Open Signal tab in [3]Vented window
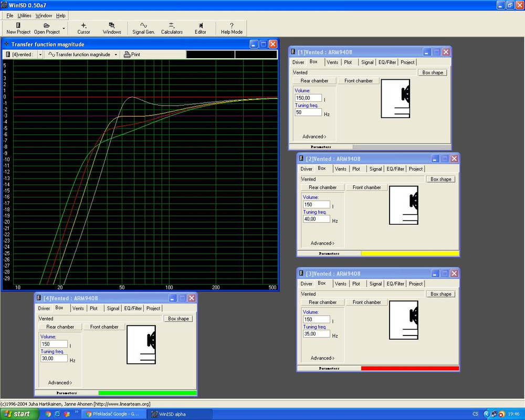Screen dimensions: 525x420 [x=375, y=284]
